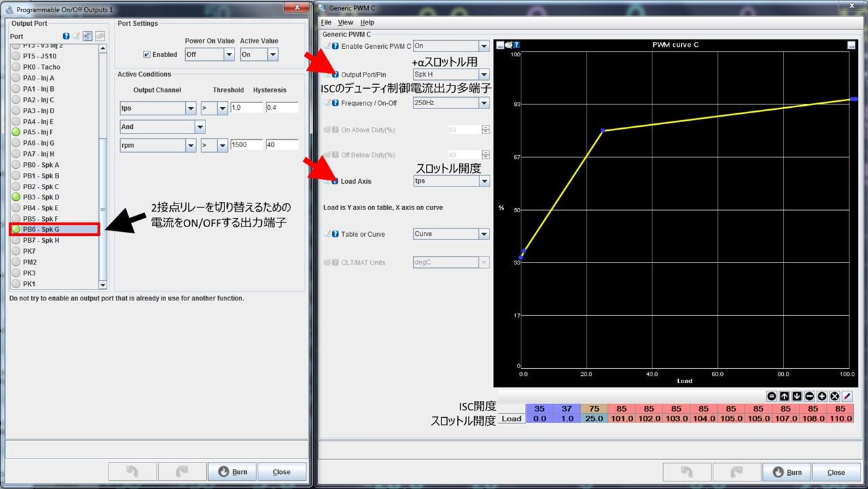The width and height of the screenshot is (868, 489).
Task: Open the Active Value dropdown
Action: coord(258,54)
